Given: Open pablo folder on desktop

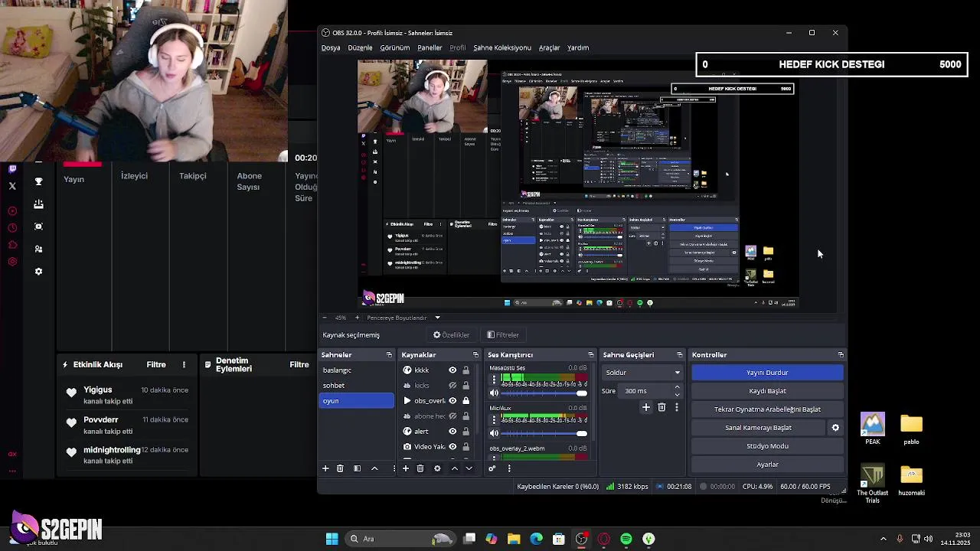Looking at the screenshot, I should tap(911, 429).
